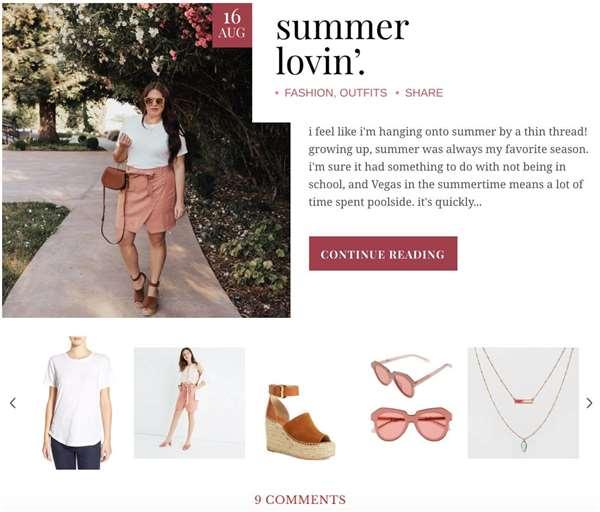Open the Fashion category link
The width and height of the screenshot is (600, 512).
[x=309, y=93]
